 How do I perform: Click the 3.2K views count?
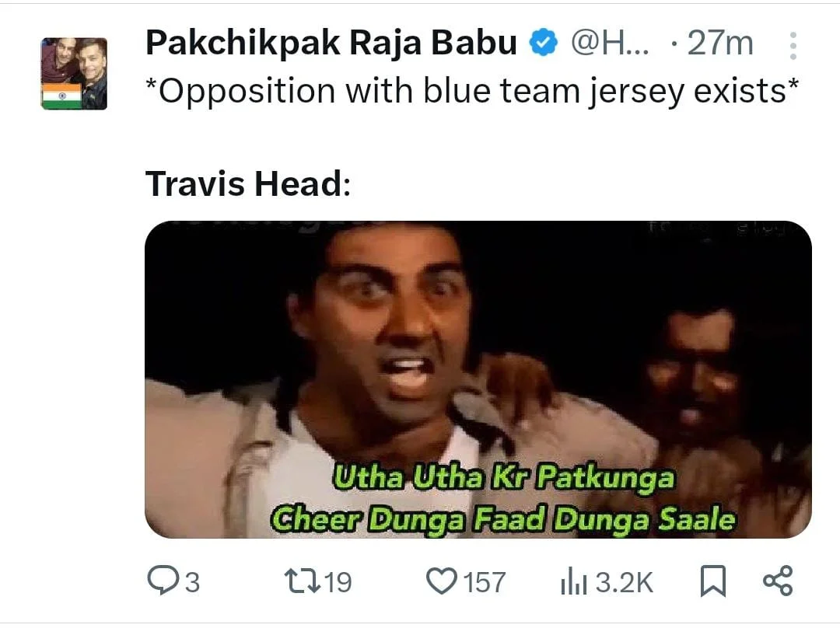click(x=624, y=582)
